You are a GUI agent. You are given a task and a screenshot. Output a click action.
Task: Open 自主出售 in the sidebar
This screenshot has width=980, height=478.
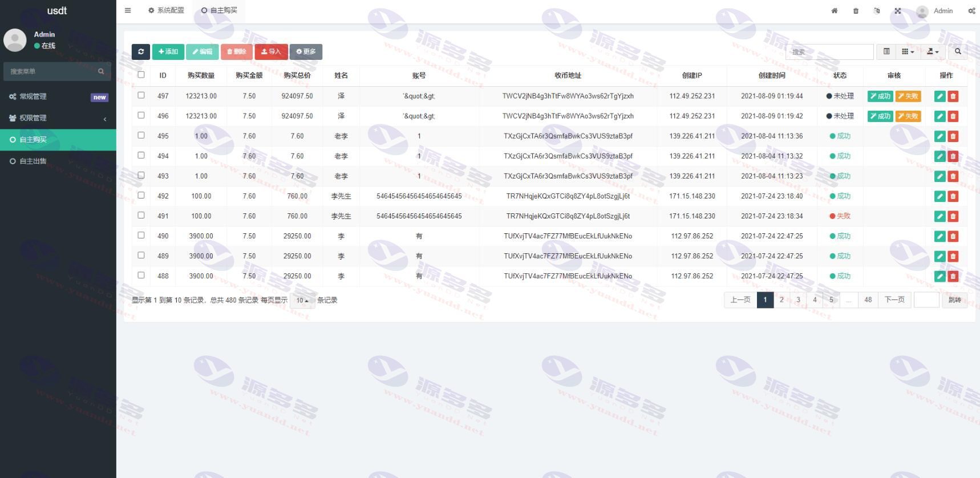coord(58,161)
